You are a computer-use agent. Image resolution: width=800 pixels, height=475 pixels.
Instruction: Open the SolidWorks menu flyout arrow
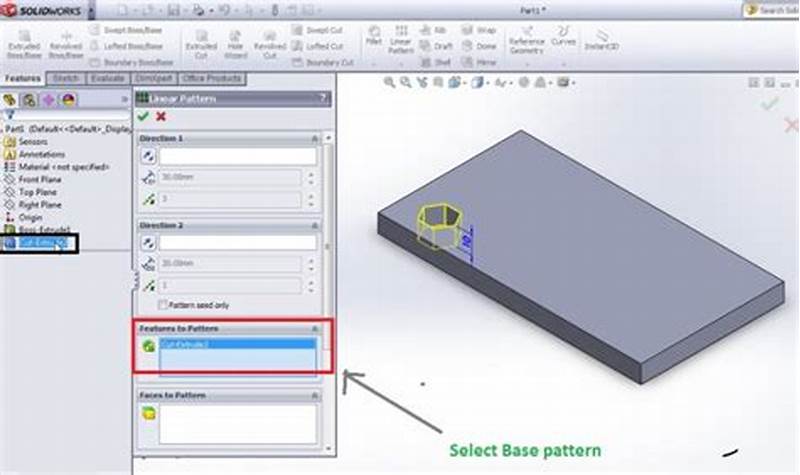[x=91, y=10]
